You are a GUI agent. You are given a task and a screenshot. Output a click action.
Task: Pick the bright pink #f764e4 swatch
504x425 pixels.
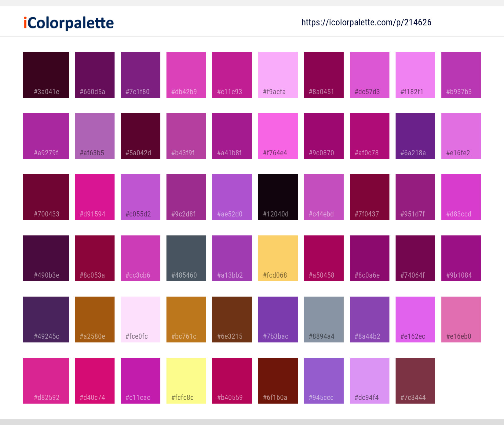[x=278, y=136]
